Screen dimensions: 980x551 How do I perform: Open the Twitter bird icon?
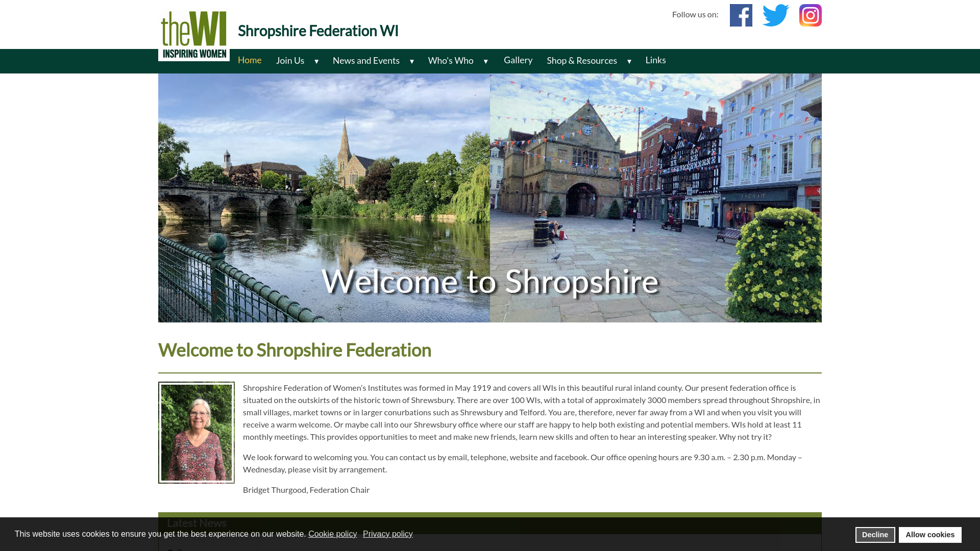776,15
